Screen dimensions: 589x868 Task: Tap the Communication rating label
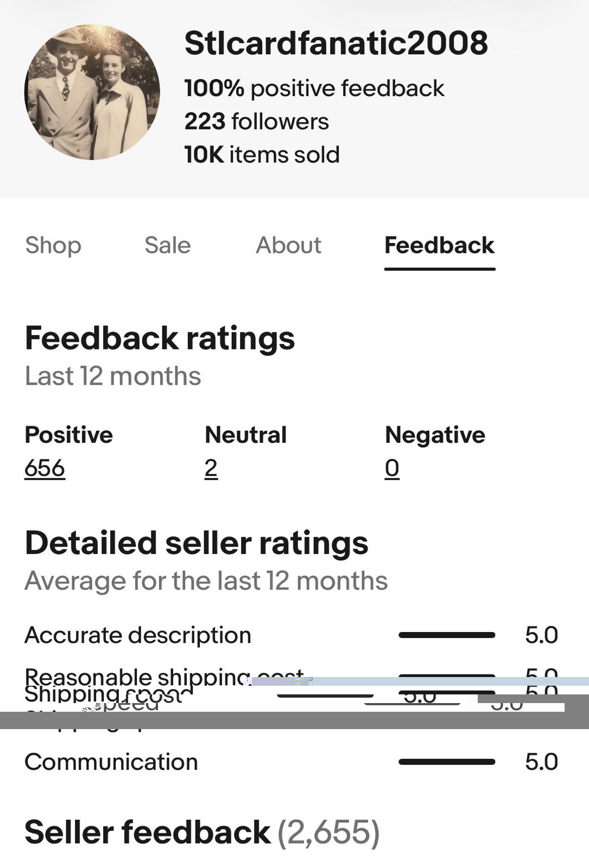[x=111, y=762]
